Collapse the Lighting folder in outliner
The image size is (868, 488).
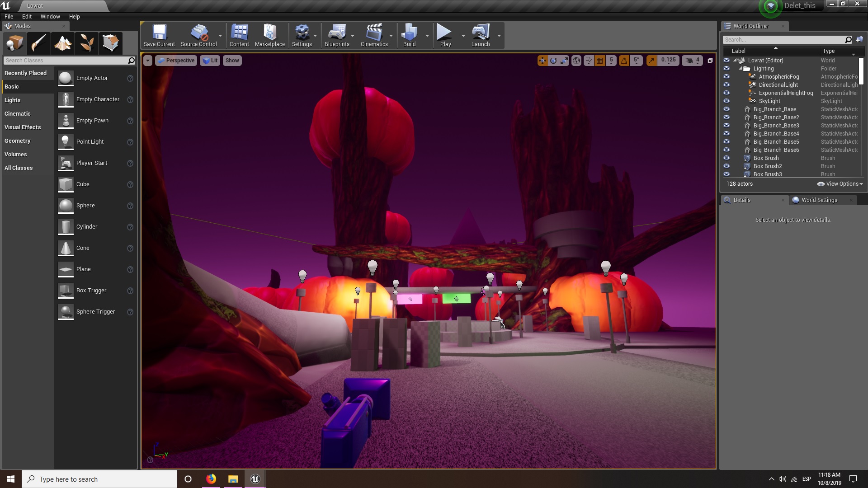(741, 69)
